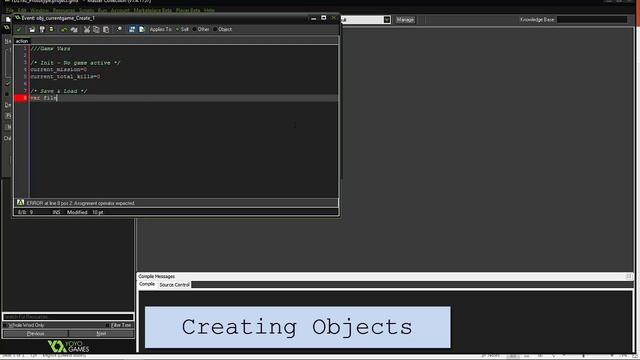Select Other in Applies To

pyautogui.click(x=200, y=29)
